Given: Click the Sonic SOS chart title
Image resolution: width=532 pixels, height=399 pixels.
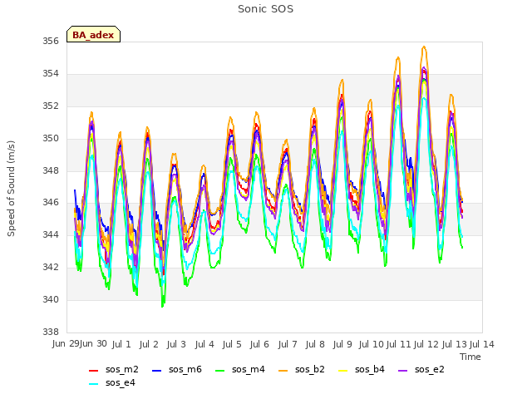Looking at the screenshot, I should [265, 9].
